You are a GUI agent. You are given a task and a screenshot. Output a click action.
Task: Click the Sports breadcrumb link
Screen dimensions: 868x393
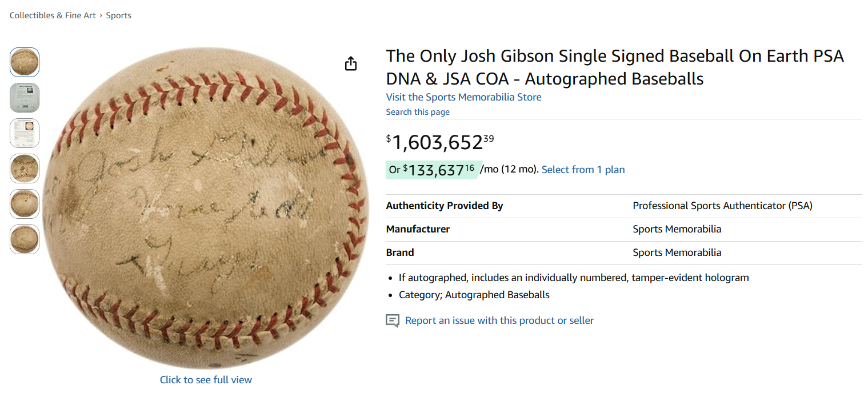[x=118, y=15]
